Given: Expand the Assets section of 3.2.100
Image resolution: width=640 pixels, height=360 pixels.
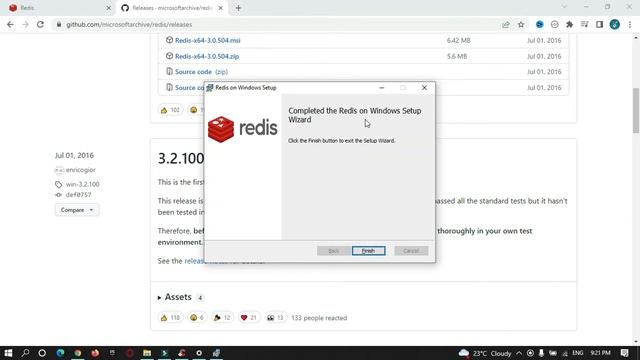Looking at the screenshot, I should 174,297.
